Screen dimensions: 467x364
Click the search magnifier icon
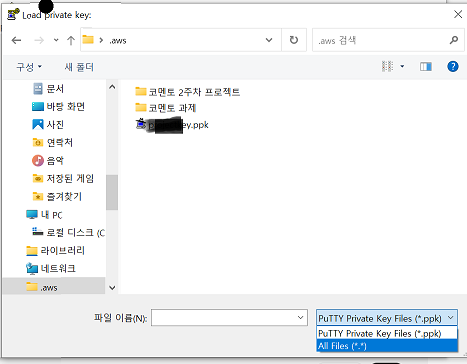pyautogui.click(x=454, y=40)
